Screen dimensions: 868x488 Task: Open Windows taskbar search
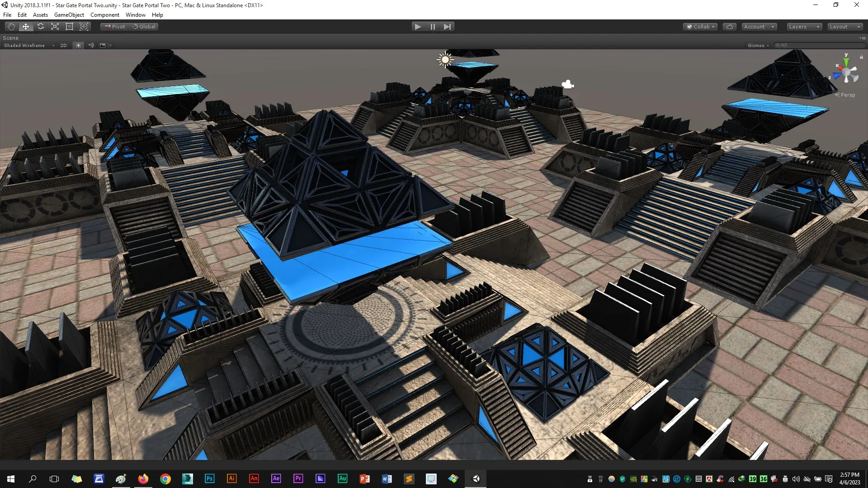click(33, 479)
